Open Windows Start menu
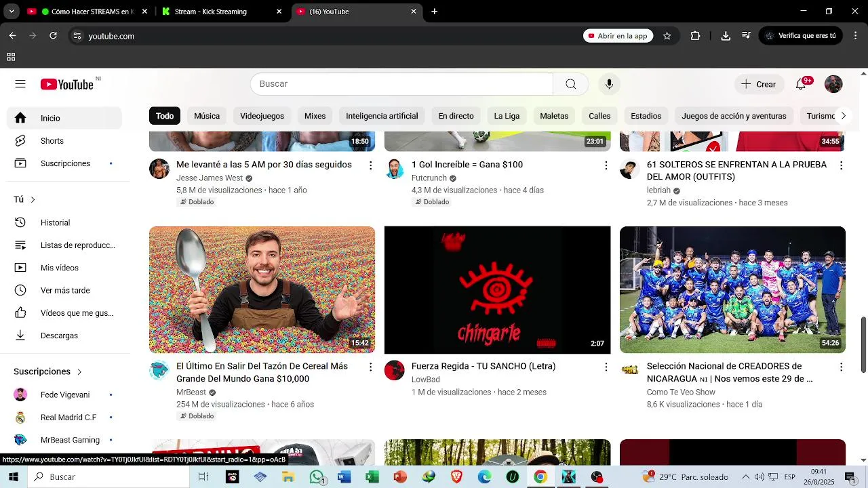Viewport: 868px width, 488px height. (x=14, y=477)
